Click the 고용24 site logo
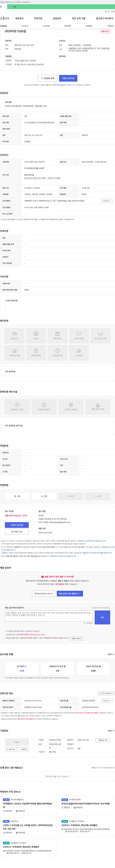Image resolution: width=115 pixels, height=868 pixels. click(x=4, y=19)
